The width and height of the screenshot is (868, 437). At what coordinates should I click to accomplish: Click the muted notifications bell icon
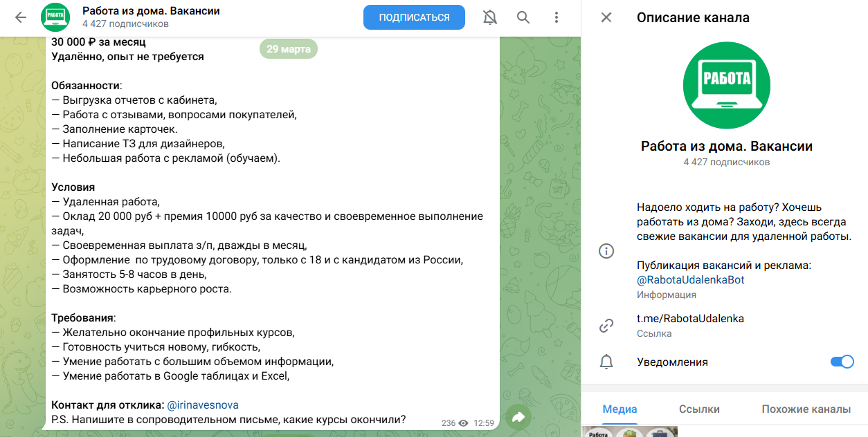click(489, 17)
